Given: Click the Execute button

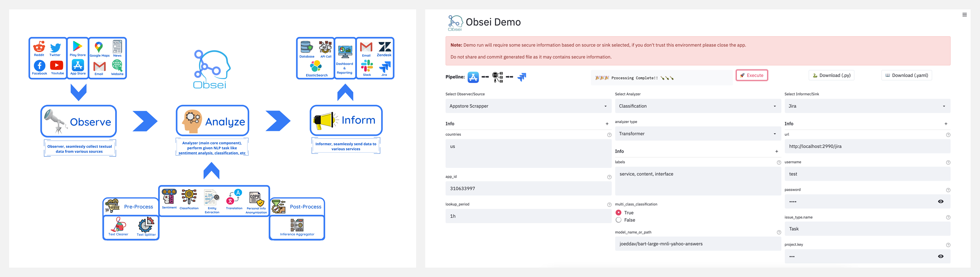Looking at the screenshot, I should pyautogui.click(x=752, y=75).
